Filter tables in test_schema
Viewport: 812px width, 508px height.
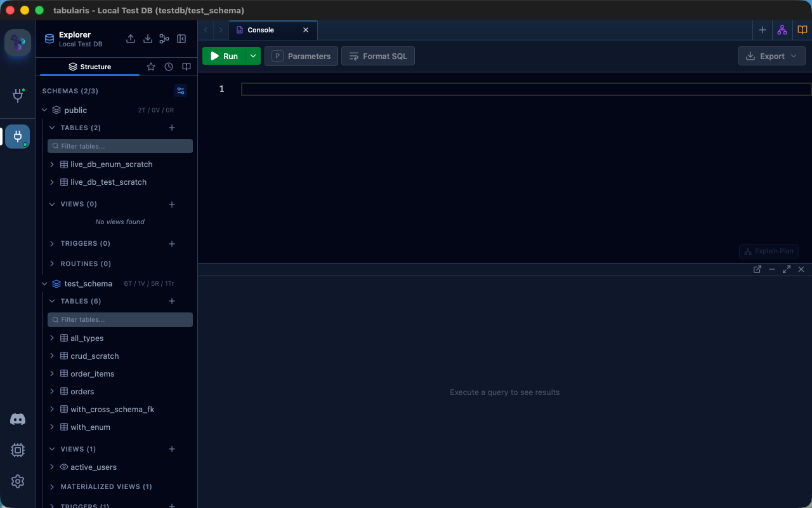(121, 319)
